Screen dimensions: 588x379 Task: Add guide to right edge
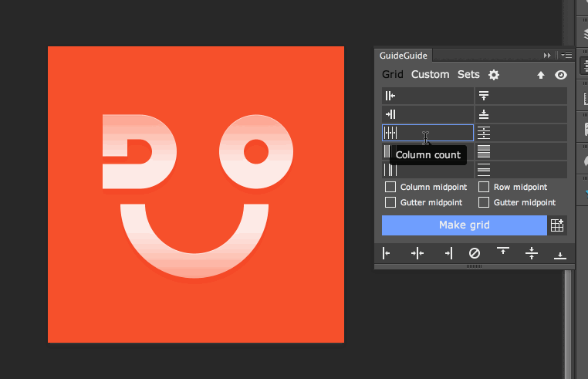(x=448, y=253)
